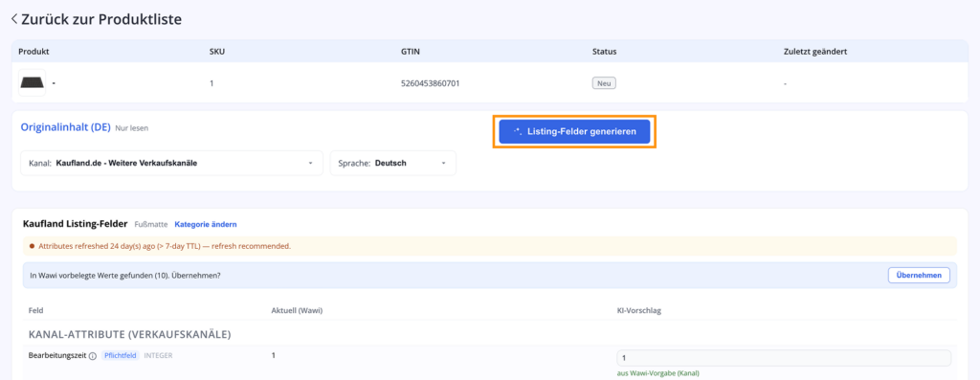Click the Produkt column header
The height and width of the screenshot is (380, 980).
[33, 52]
